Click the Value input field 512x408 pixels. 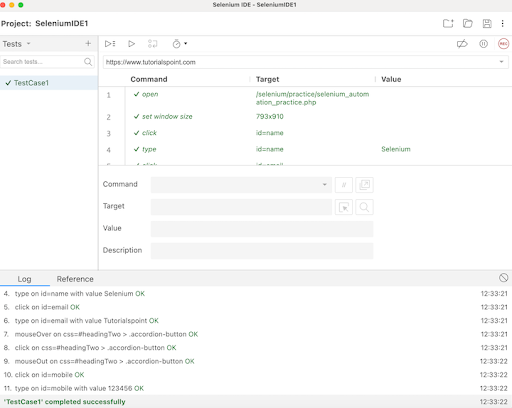click(262, 229)
